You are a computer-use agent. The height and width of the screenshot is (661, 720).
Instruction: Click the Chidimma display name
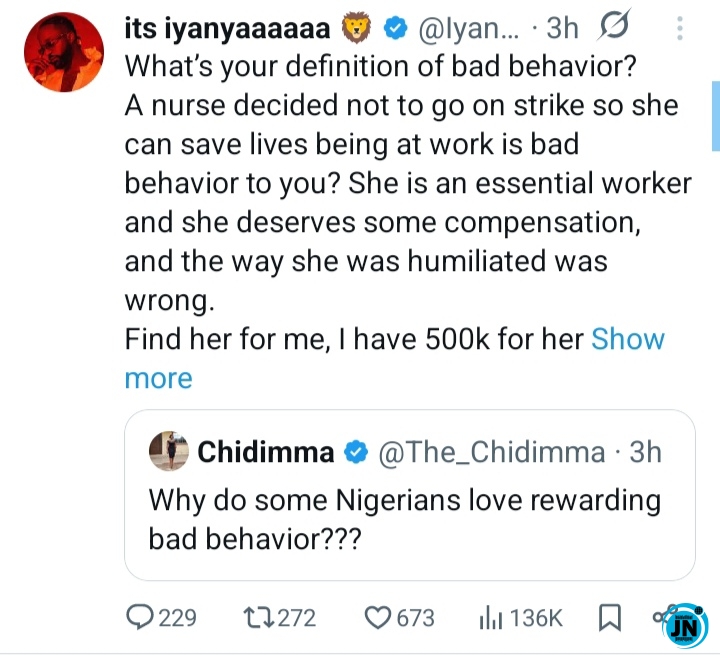pyautogui.click(x=265, y=452)
